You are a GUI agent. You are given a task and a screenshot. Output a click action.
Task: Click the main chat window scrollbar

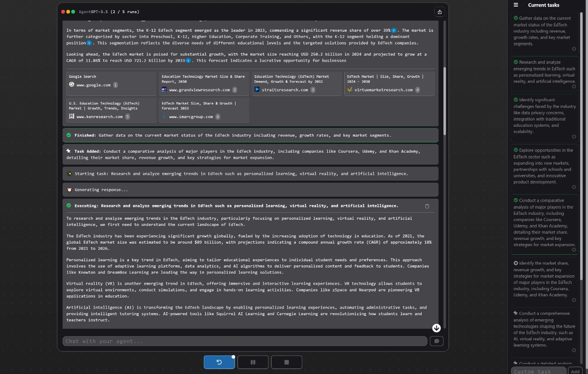click(x=444, y=101)
